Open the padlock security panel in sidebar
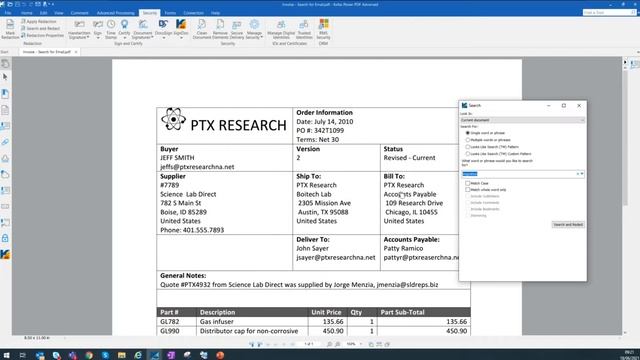This screenshot has width=640, height=360. (5, 238)
